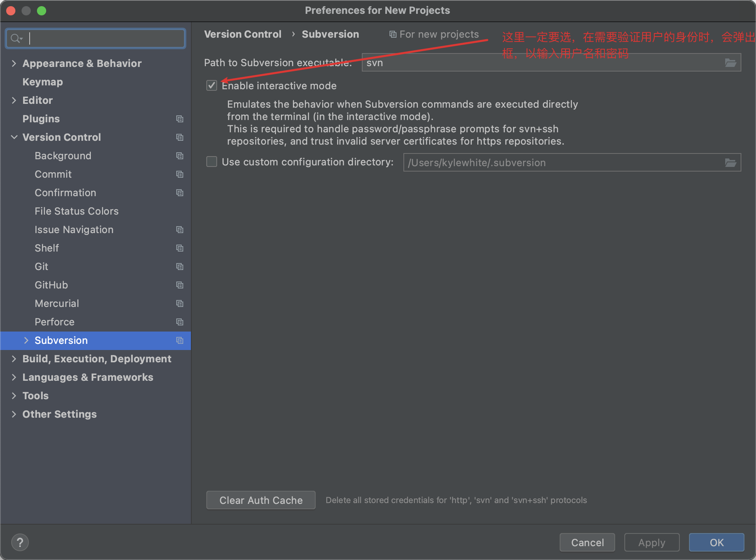
Task: Select Commit settings page
Action: [53, 174]
